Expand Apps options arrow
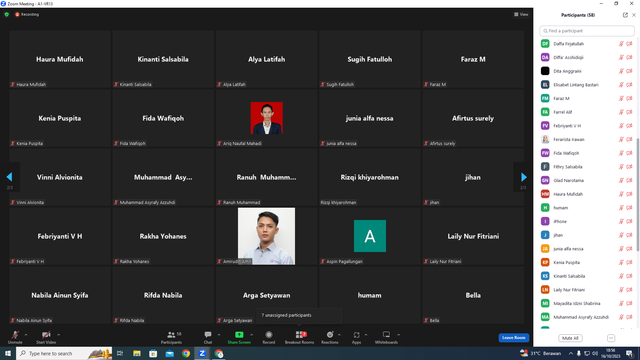This screenshot has height=360, width=640. [x=366, y=335]
